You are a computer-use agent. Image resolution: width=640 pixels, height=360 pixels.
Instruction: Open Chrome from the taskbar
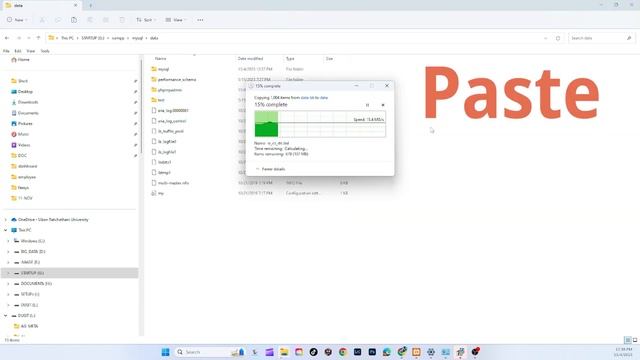[x=343, y=352]
